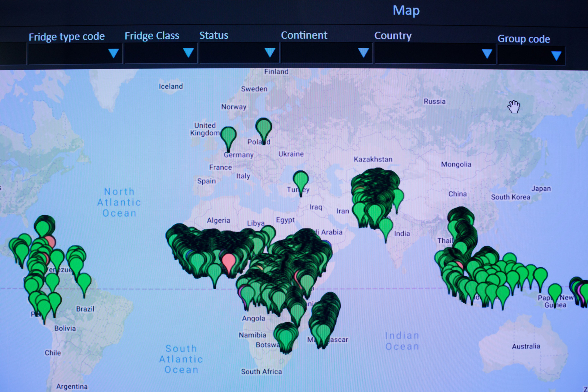The image size is (588, 392).
Task: Open the Status filter dropdown
Action: [239, 52]
